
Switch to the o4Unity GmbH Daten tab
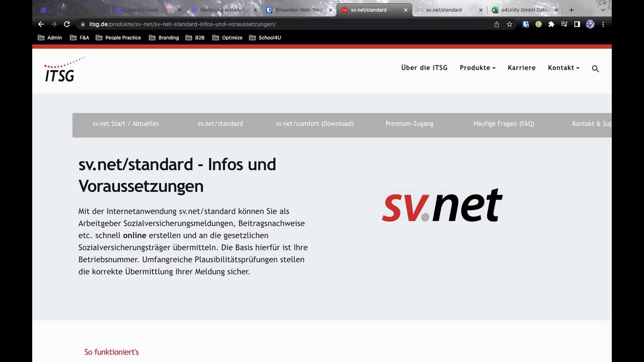point(525,10)
